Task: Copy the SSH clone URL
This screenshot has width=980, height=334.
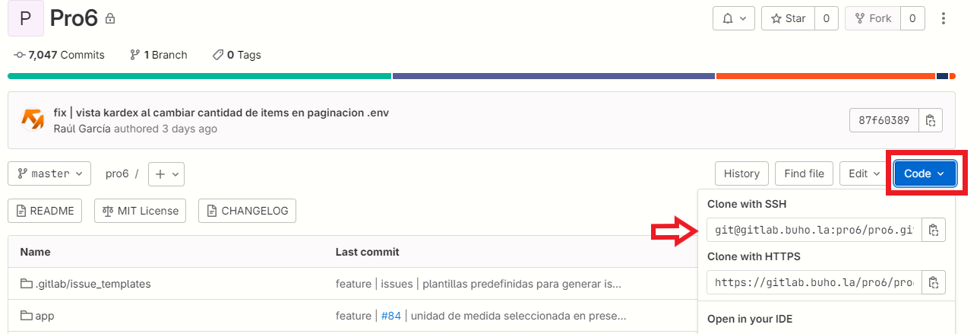Action: click(x=934, y=230)
